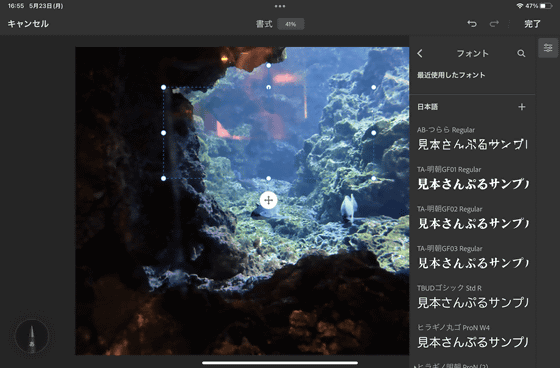Choose the TA-明朝GF01 Regular font
Image resolution: width=560 pixels, height=368 pixels.
tap(472, 179)
